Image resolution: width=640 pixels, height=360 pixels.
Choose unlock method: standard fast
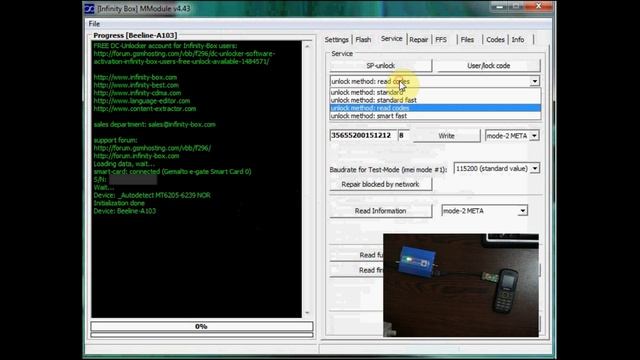pyautogui.click(x=435, y=100)
